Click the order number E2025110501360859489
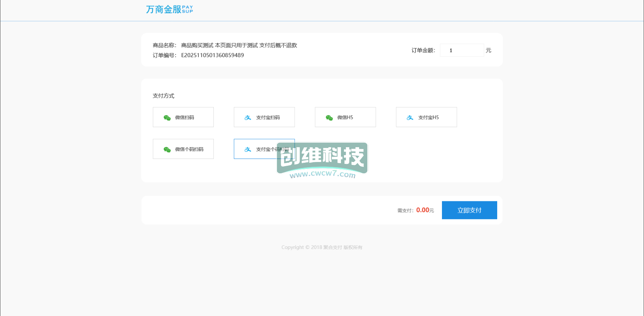 tap(212, 55)
